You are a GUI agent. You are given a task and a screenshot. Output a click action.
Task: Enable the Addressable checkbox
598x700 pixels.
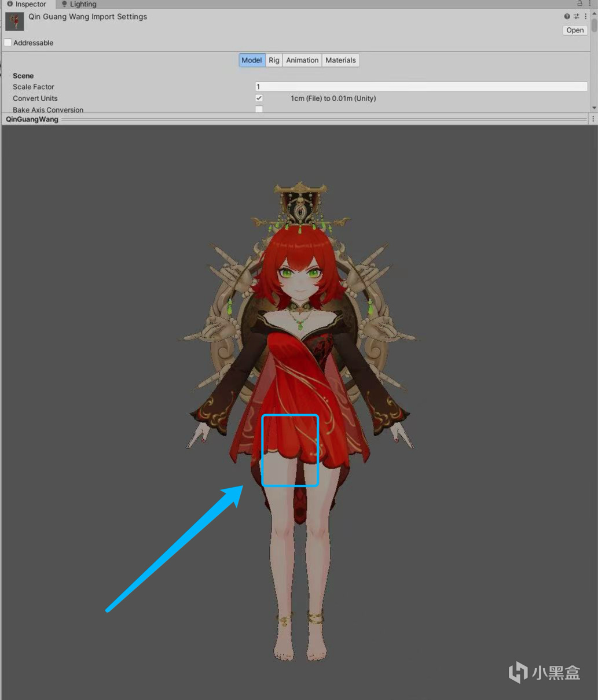point(8,43)
